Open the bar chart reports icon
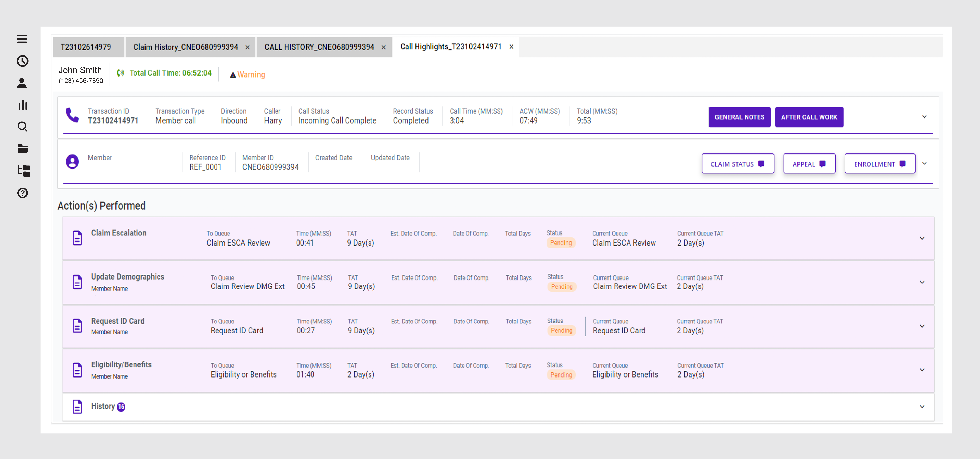The height and width of the screenshot is (459, 980). (x=23, y=105)
